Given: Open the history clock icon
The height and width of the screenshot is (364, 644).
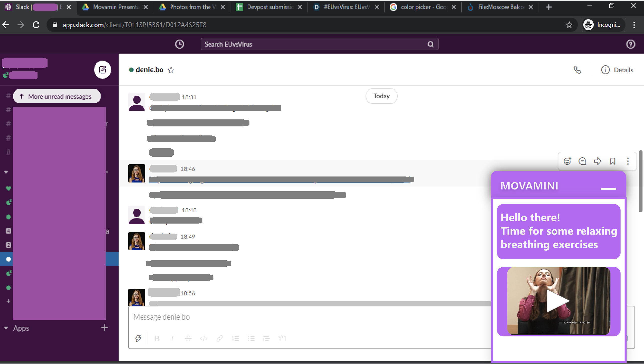Looking at the screenshot, I should pos(179,44).
